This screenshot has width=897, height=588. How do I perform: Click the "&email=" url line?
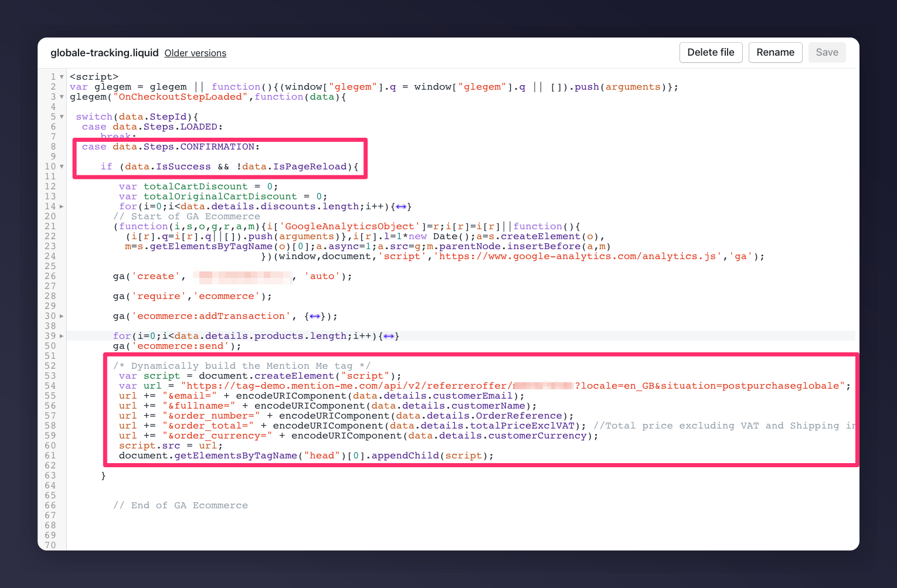point(322,396)
